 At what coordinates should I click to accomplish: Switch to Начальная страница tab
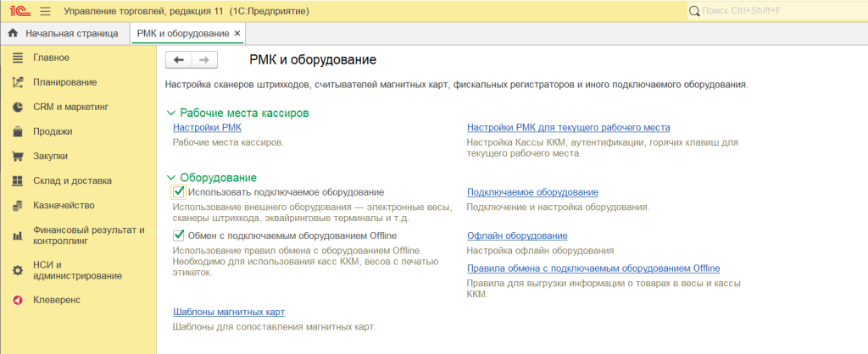[65, 34]
